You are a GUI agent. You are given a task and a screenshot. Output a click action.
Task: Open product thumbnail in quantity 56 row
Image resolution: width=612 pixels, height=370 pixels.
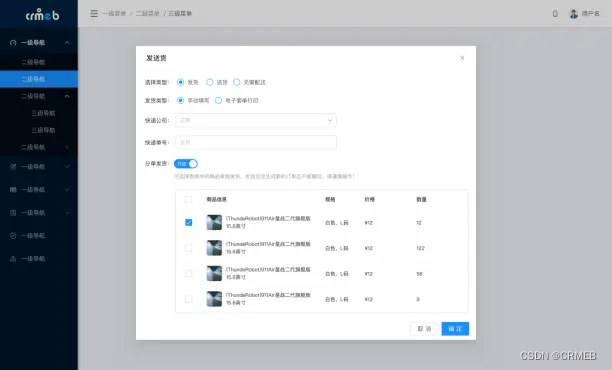tap(214, 274)
